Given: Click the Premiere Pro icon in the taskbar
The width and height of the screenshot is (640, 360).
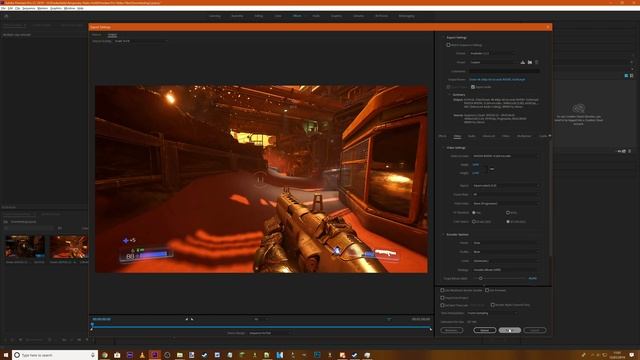Looking at the screenshot, I should (x=155, y=355).
